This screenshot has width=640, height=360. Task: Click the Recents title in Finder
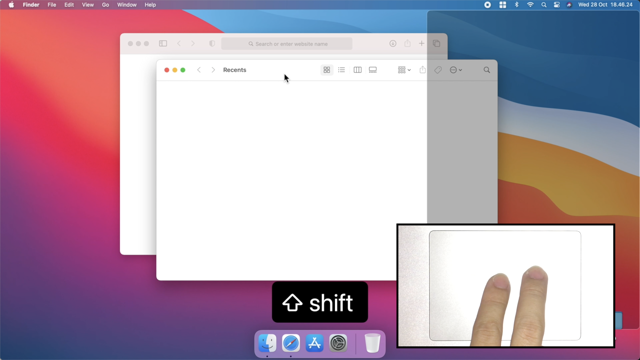[235, 70]
